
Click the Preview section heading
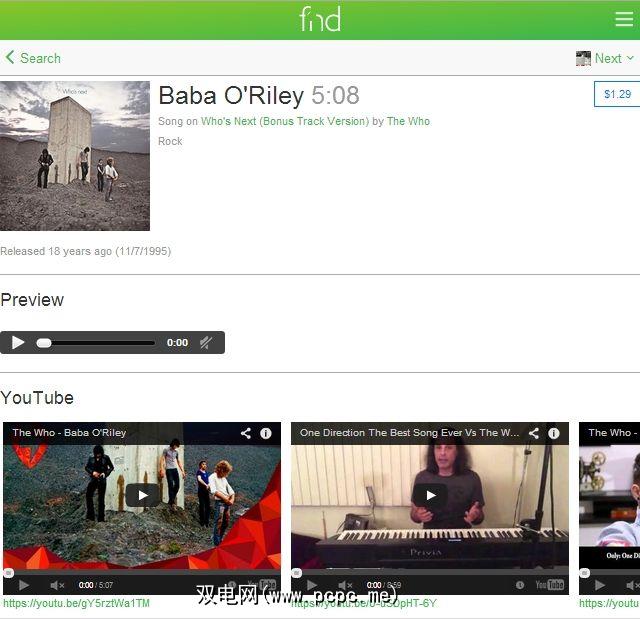pos(32,300)
